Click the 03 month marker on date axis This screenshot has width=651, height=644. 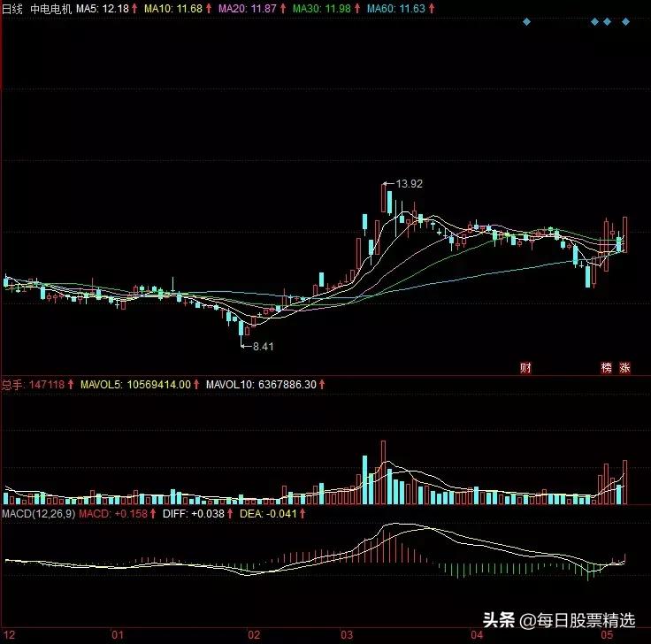(347, 635)
